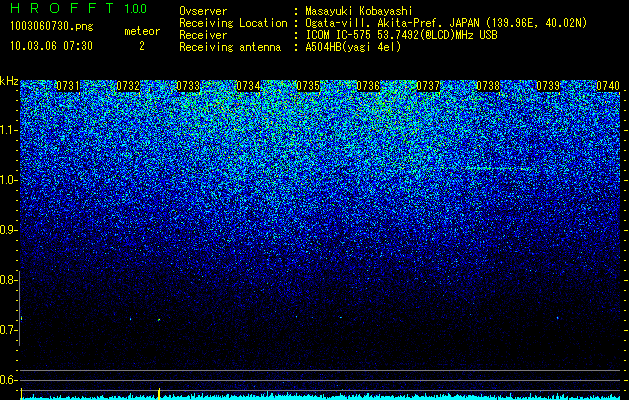Click the 0740 time marker
Image resolution: width=629 pixels, height=400 pixels.
608,86
